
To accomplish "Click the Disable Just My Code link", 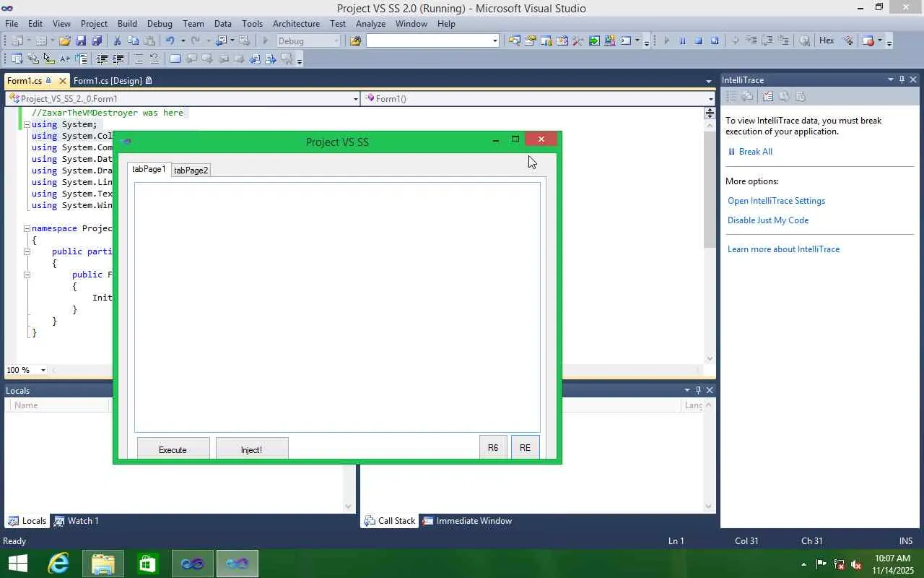I will 768,220.
